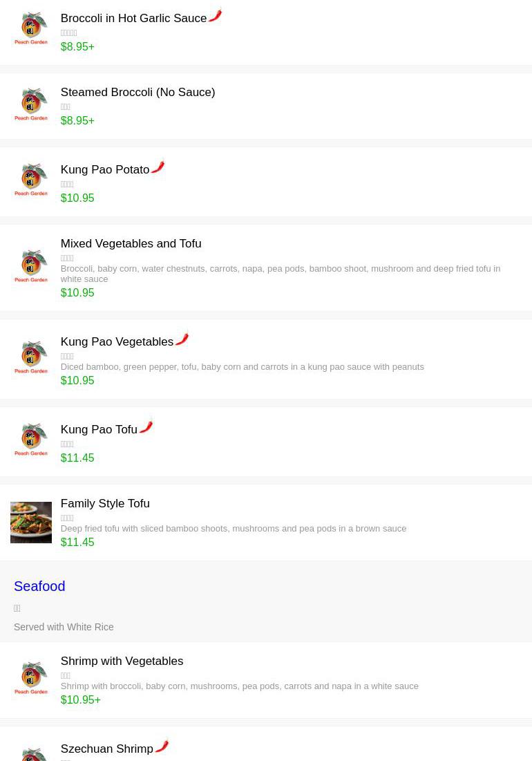Click the chili pepper icon by Kung Pao Vegetables
532x761 pixels.
coord(182,339)
